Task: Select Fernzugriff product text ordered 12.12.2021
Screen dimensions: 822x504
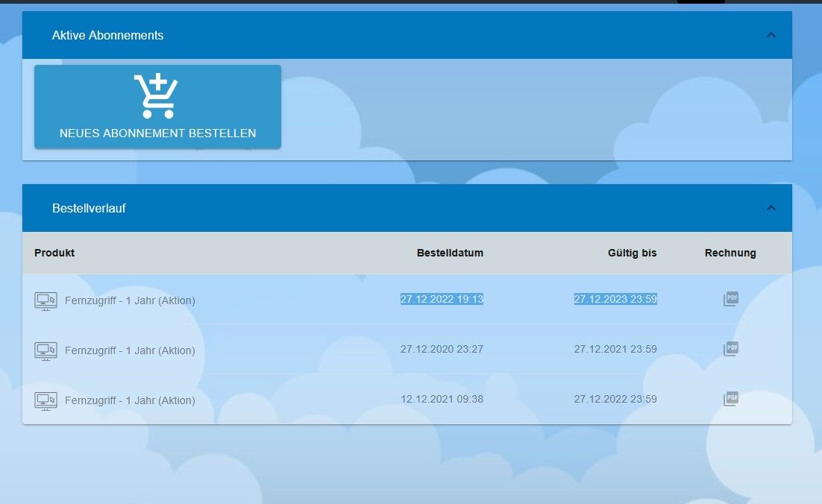Action: (130, 400)
